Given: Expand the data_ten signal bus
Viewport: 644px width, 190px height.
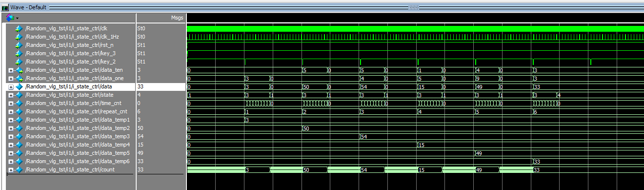Looking at the screenshot, I should click(x=11, y=70).
